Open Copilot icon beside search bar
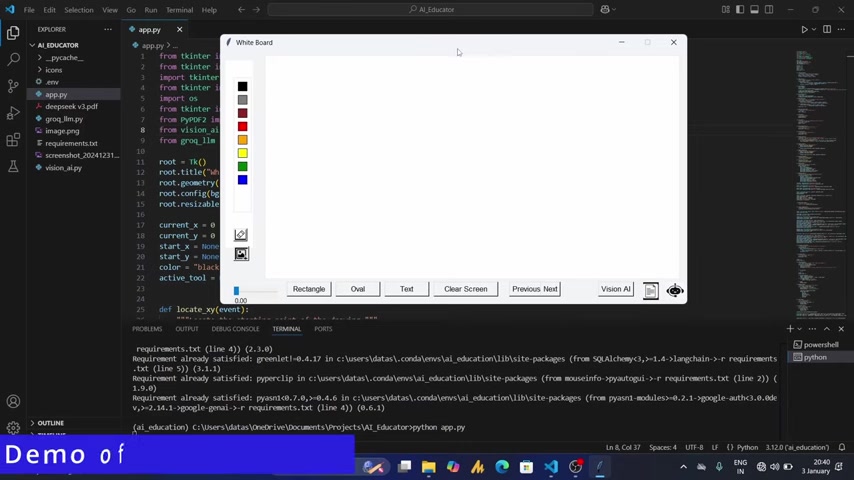This screenshot has width=854, height=480. [x=605, y=9]
